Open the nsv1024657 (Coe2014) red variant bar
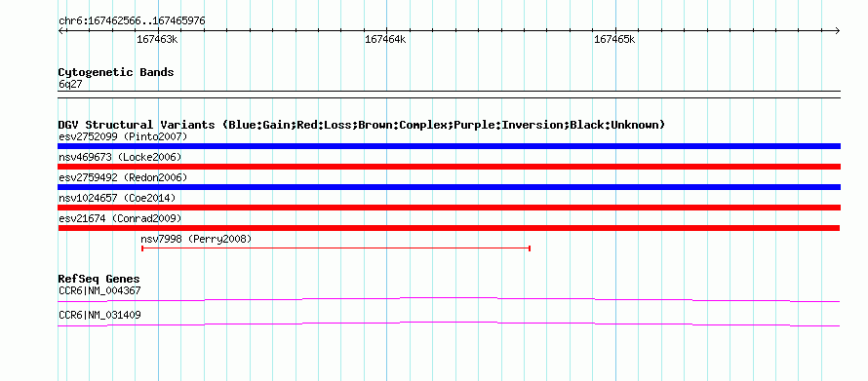 click(449, 208)
